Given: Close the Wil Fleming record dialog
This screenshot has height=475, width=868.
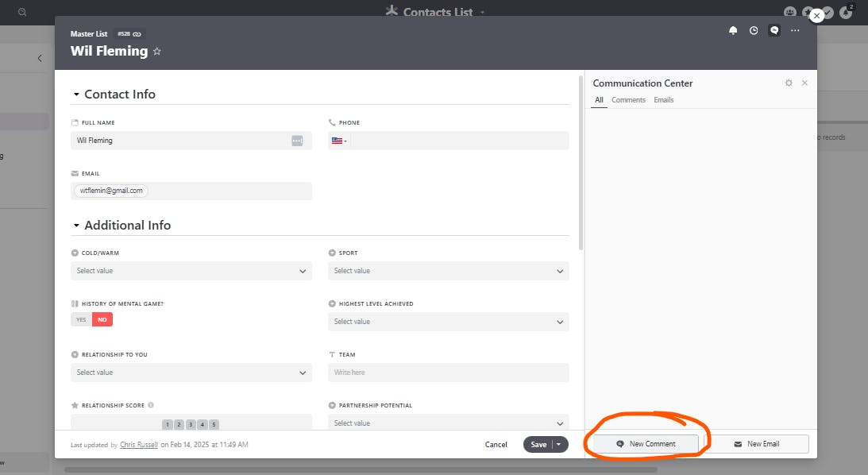Looking at the screenshot, I should 816,16.
